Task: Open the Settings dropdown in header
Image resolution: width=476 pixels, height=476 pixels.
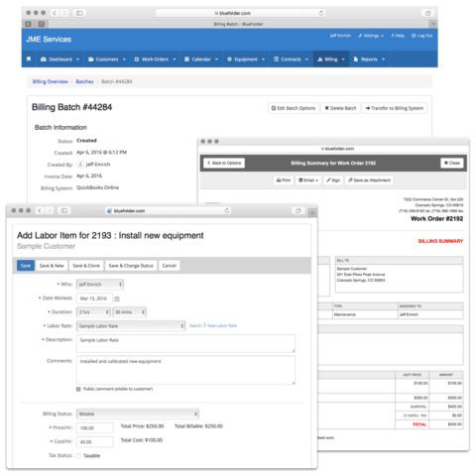Action: click(371, 36)
